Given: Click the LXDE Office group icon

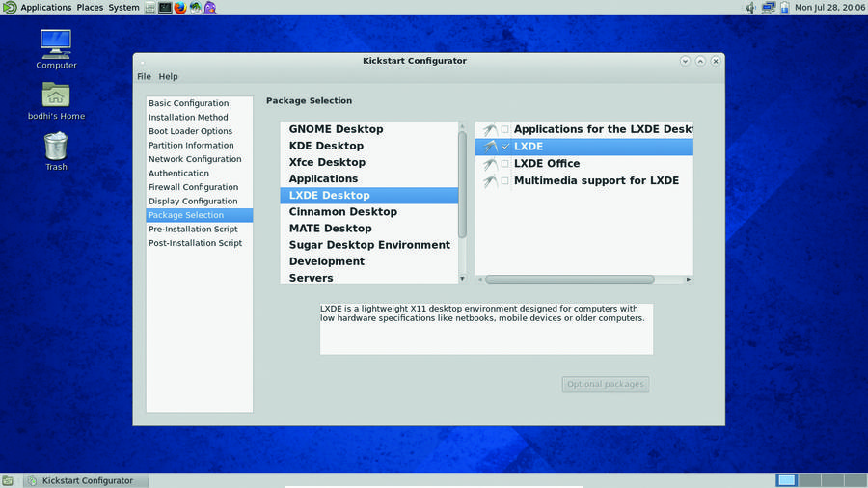Looking at the screenshot, I should tap(490, 164).
